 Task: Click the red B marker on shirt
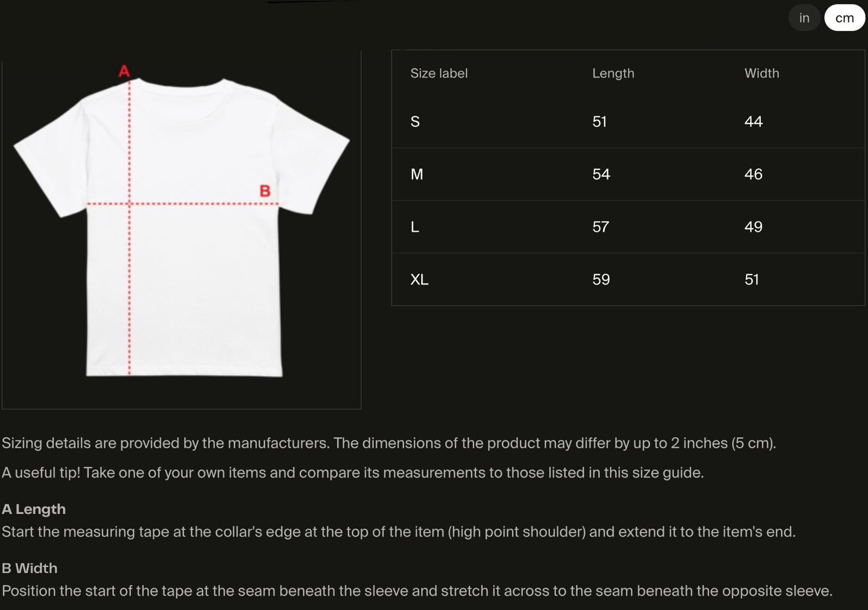tap(265, 191)
